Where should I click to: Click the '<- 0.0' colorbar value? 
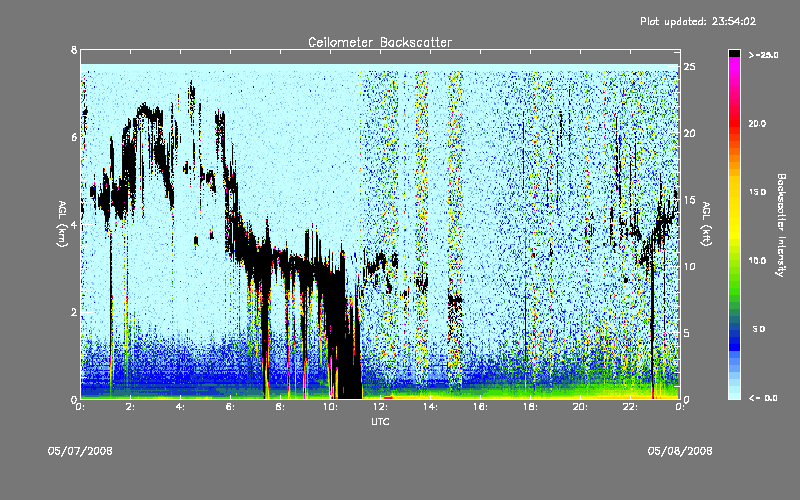(x=763, y=398)
